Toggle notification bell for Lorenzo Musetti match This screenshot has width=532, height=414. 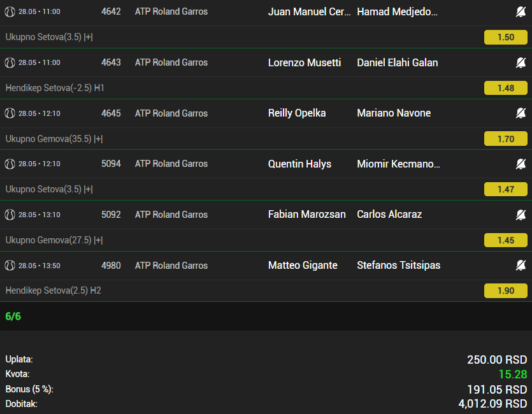click(x=521, y=62)
